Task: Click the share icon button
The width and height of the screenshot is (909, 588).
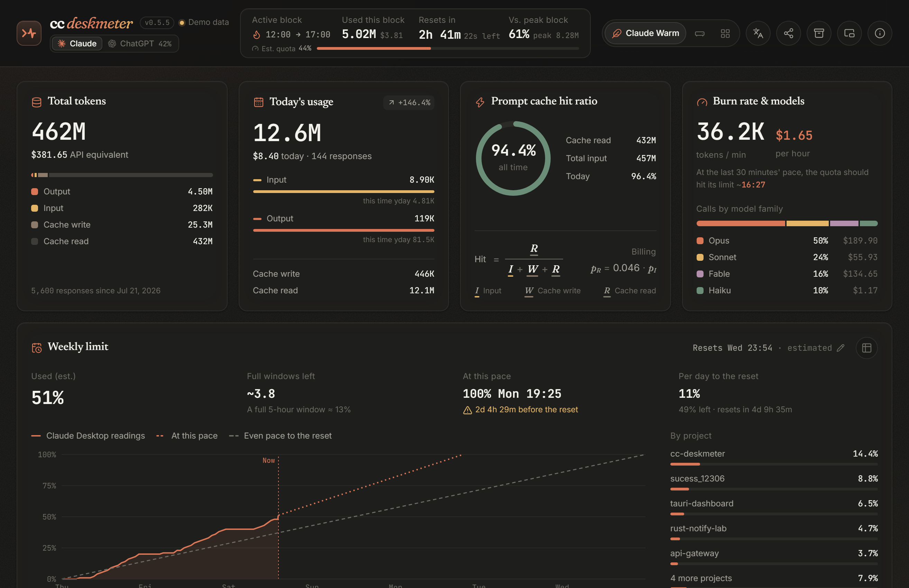Action: click(788, 33)
